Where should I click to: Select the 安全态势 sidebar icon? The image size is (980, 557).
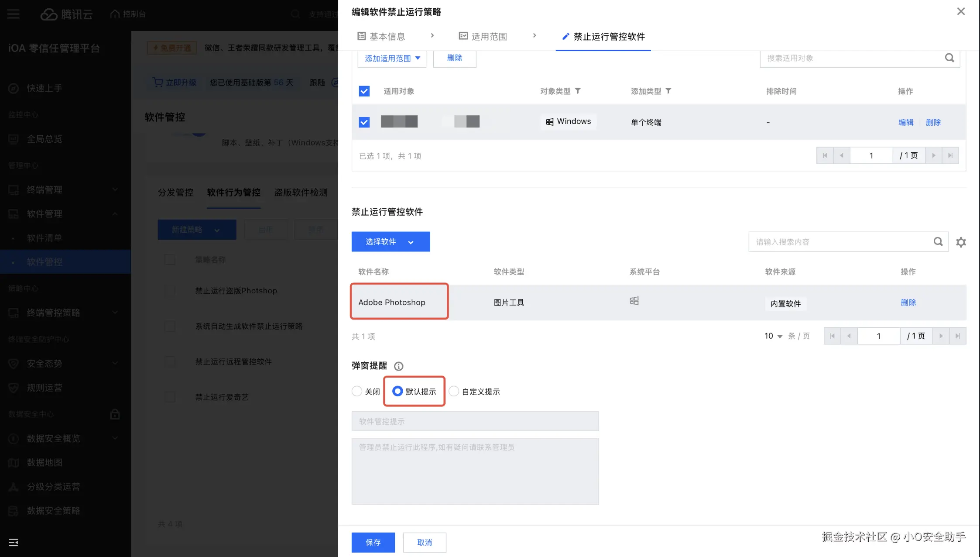click(13, 363)
